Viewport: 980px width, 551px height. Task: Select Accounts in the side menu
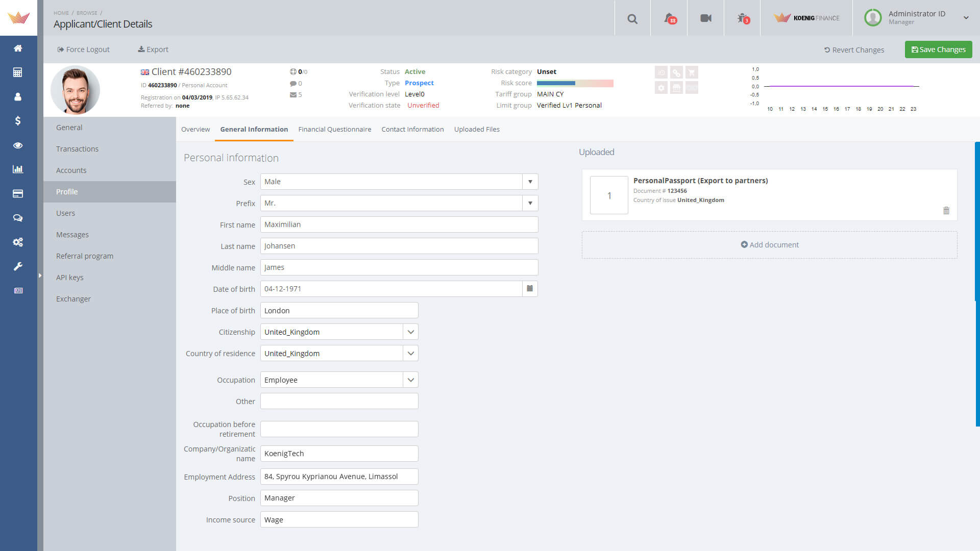110,170
